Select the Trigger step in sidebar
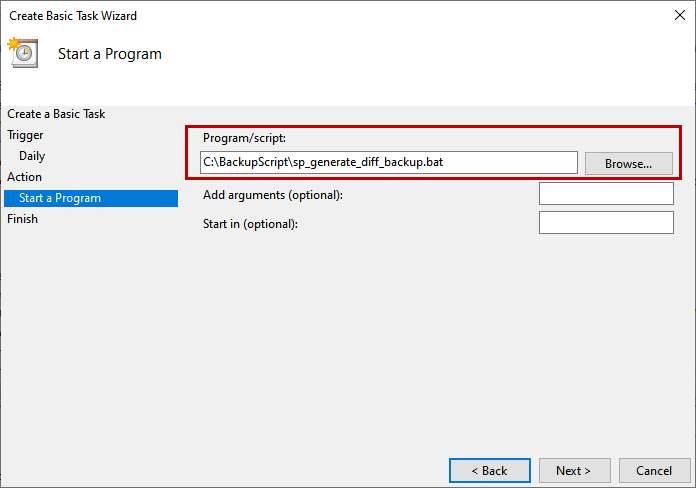Screen dimensions: 696x488 [26, 135]
